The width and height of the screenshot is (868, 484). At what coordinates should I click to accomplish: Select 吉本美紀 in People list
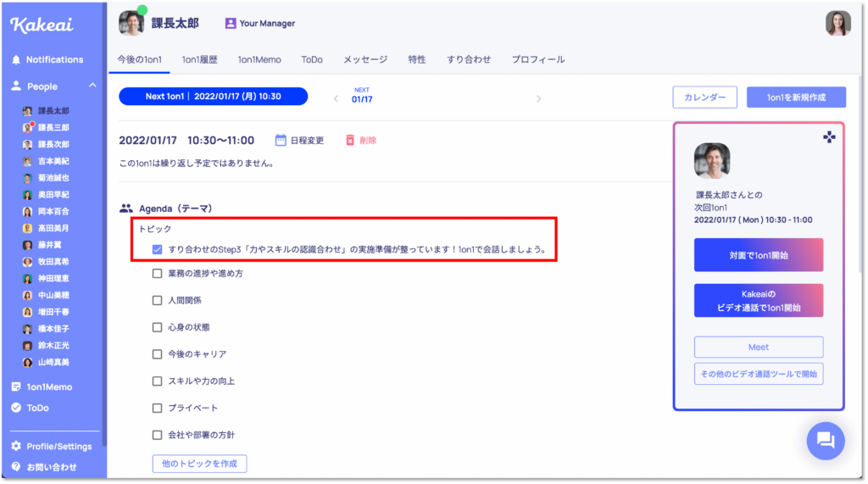point(53,161)
